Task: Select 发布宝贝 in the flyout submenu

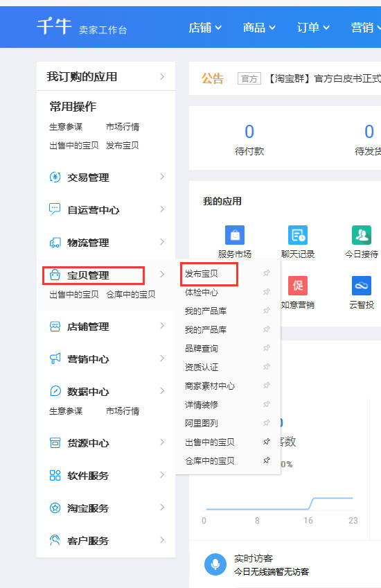Action: (x=202, y=274)
